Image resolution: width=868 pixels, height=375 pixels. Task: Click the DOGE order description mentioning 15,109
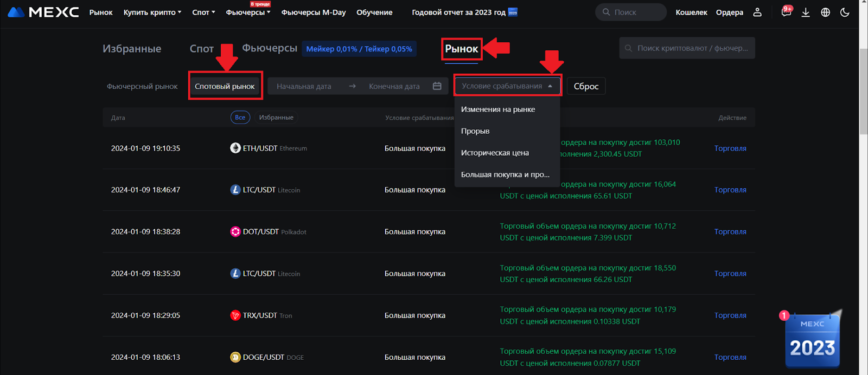coord(588,357)
